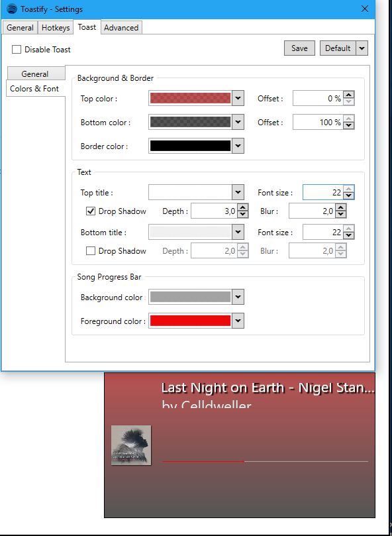Decrease Top title shadow Depth

click(x=242, y=215)
